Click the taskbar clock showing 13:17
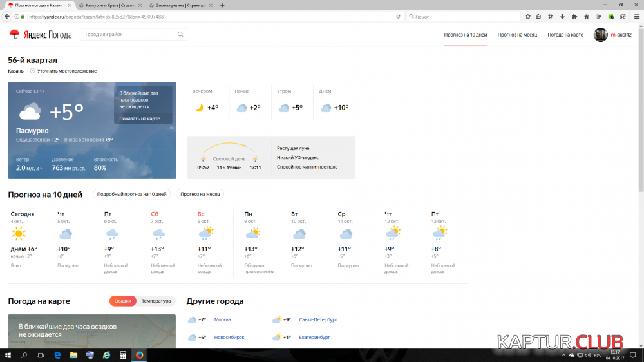Viewport: 644px width, 362px height. point(615,355)
